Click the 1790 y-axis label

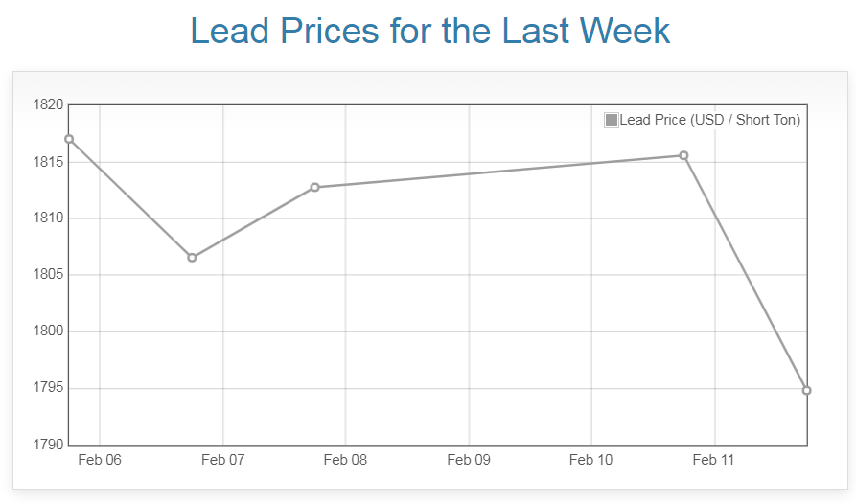pyautogui.click(x=47, y=445)
